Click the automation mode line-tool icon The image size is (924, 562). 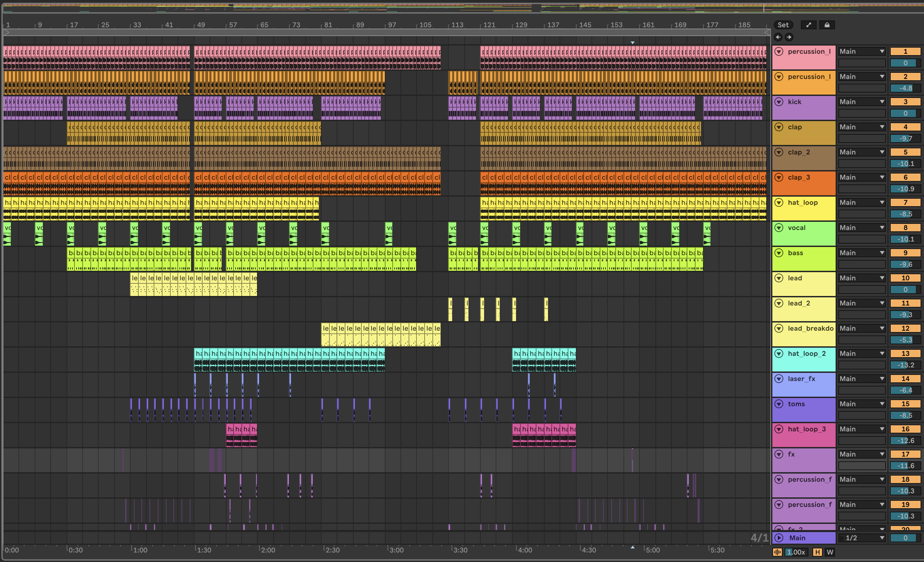tap(808, 25)
